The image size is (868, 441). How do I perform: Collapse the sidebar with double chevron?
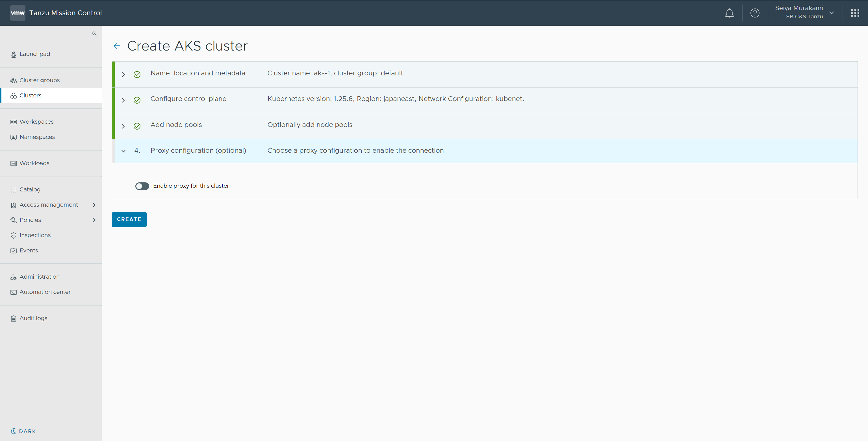(x=94, y=33)
